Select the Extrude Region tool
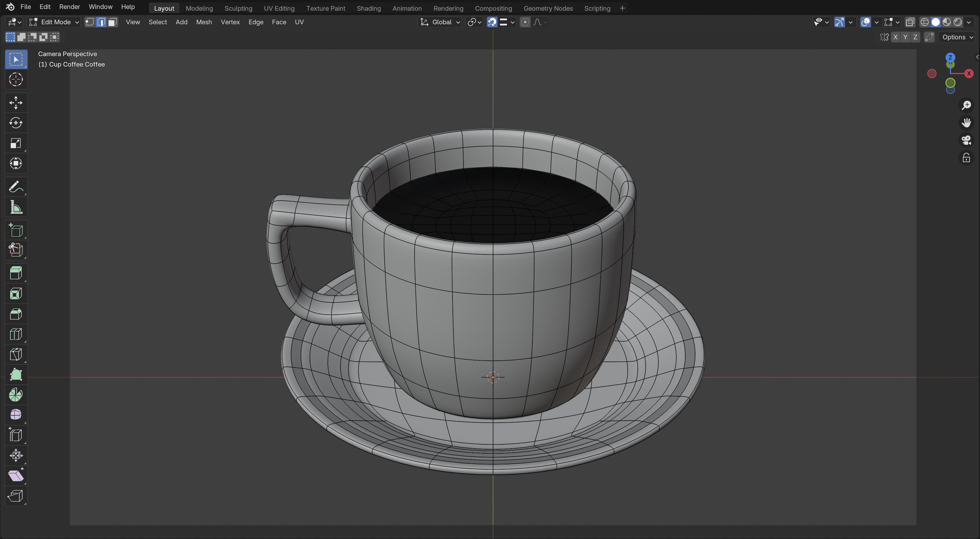Viewport: 980px width, 539px height. tap(16, 273)
